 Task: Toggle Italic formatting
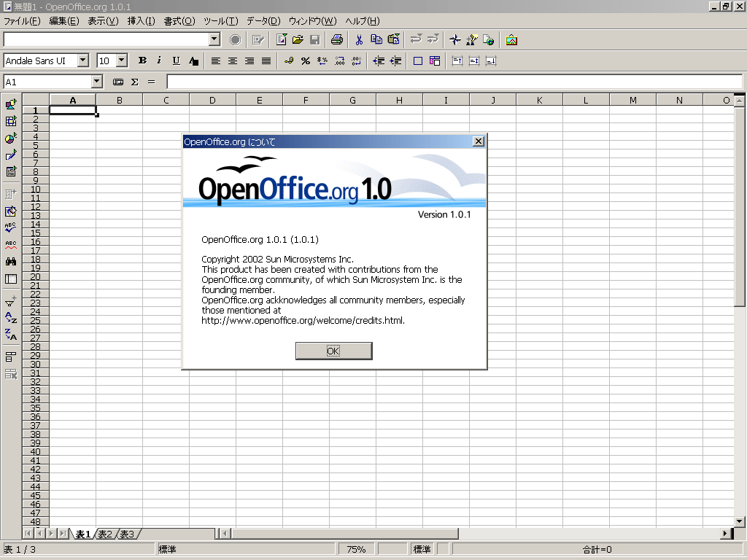coord(159,61)
